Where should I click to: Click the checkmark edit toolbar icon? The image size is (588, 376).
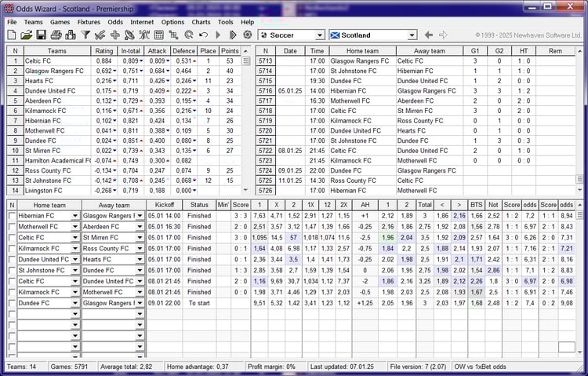coord(100,35)
